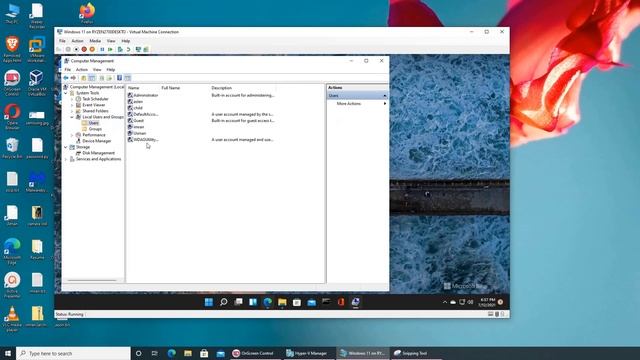The width and height of the screenshot is (640, 360).
Task: Select the child user account
Action: pos(136,108)
